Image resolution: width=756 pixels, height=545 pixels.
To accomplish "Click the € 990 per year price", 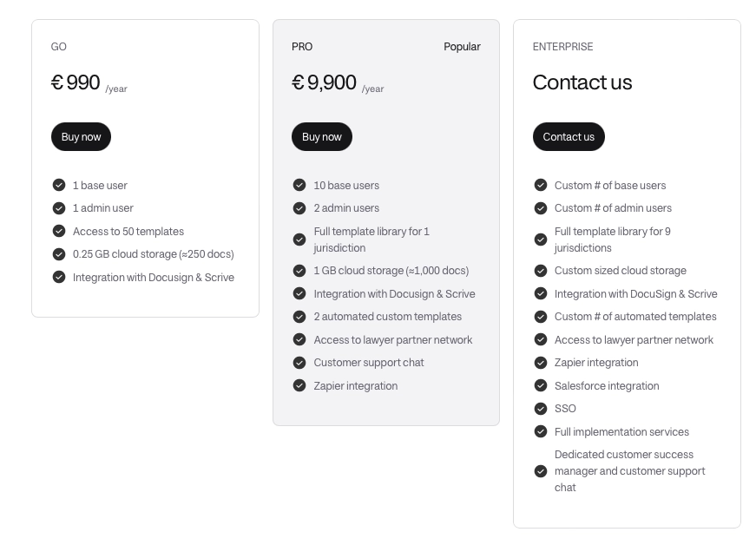I will 76,82.
